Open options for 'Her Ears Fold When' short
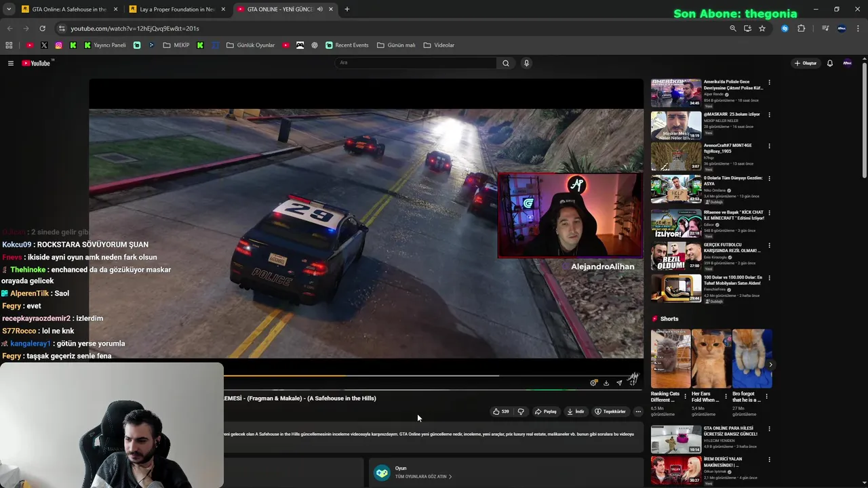This screenshot has height=488, width=868. [726, 396]
